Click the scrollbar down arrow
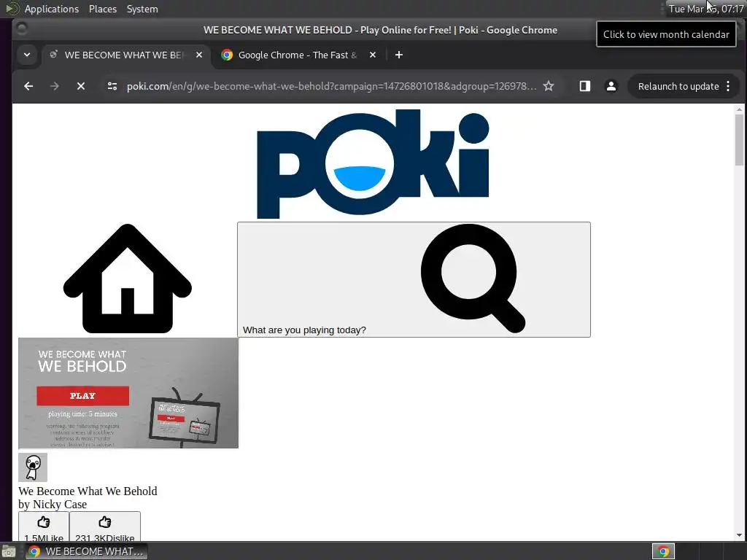747x560 pixels. click(x=739, y=536)
